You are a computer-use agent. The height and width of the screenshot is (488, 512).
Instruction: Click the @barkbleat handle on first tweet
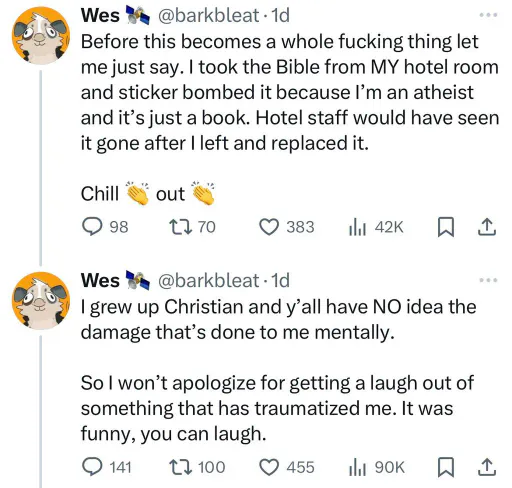208,15
